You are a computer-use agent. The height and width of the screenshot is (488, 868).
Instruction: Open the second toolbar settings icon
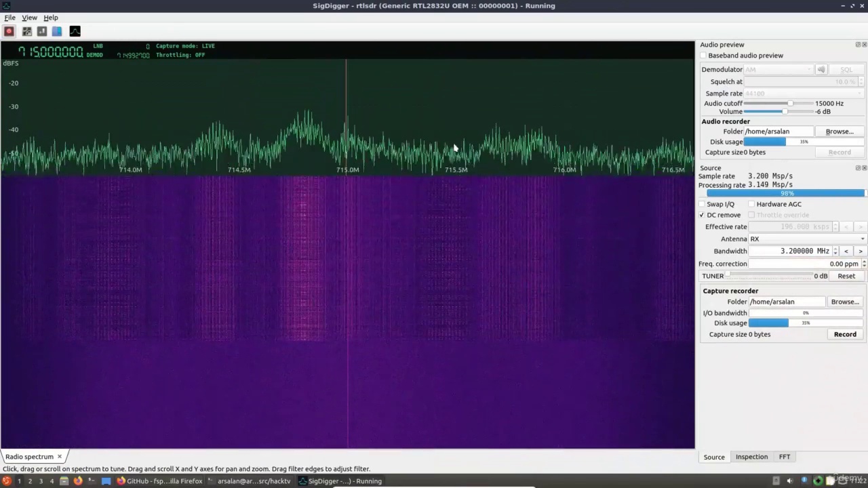pos(27,31)
